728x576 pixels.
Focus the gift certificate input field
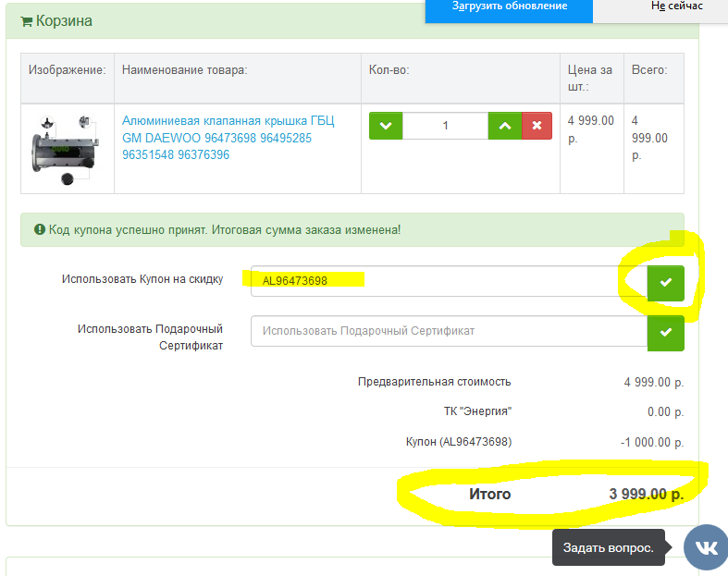(449, 331)
